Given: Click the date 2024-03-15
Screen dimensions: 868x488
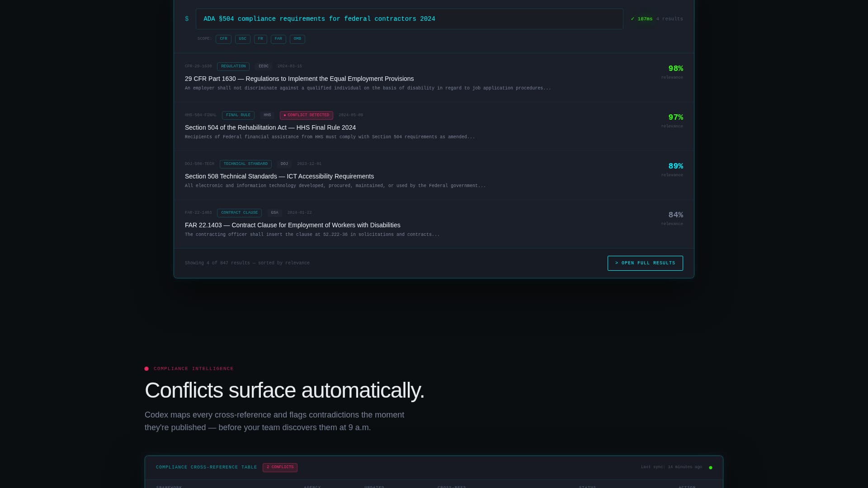Looking at the screenshot, I should (x=290, y=66).
